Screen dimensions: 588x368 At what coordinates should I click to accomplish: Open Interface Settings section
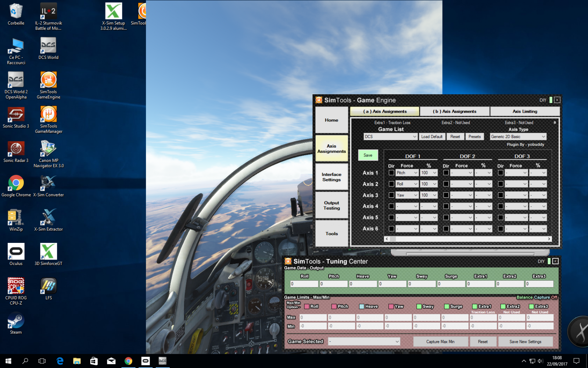coord(331,177)
